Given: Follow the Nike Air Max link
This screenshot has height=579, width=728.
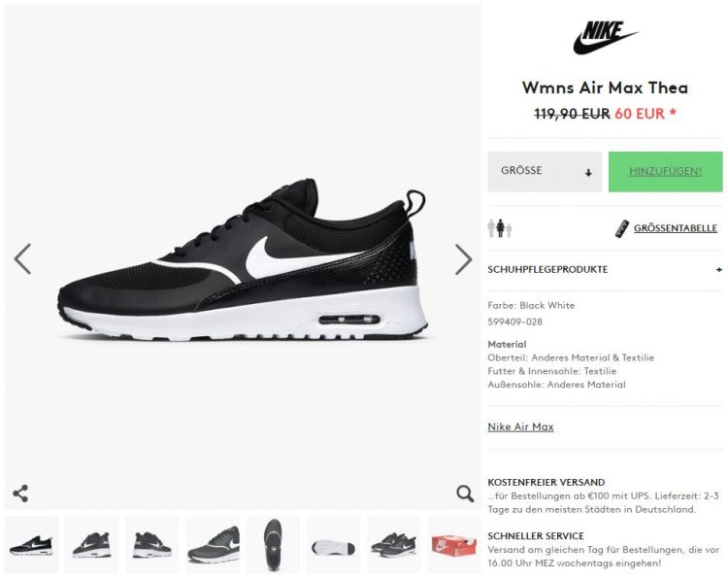Looking at the screenshot, I should (x=520, y=426).
